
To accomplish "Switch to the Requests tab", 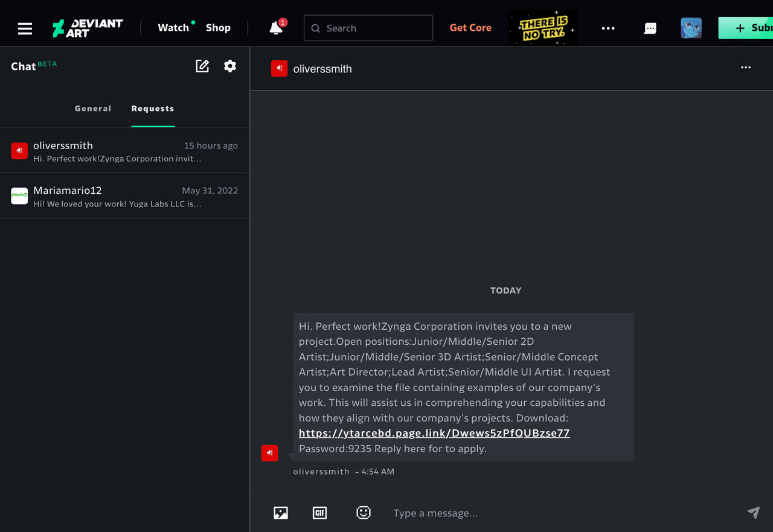I will (153, 109).
